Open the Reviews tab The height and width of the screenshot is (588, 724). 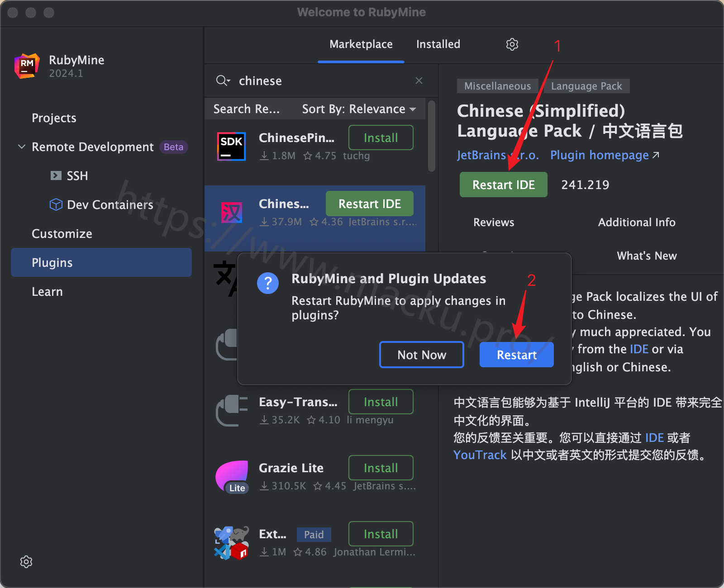tap(494, 222)
